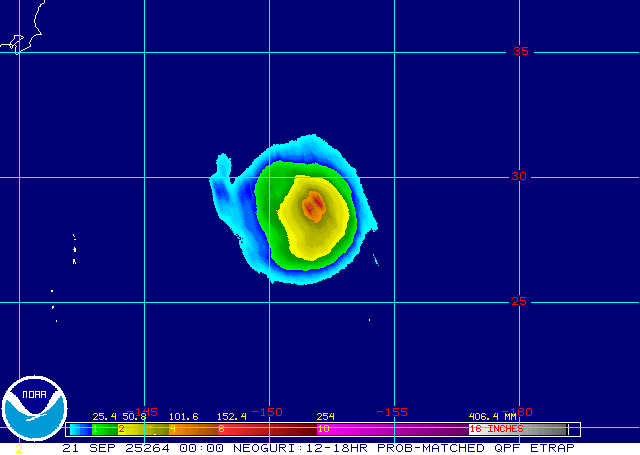Click the 21 SEP date in caption

point(84,448)
